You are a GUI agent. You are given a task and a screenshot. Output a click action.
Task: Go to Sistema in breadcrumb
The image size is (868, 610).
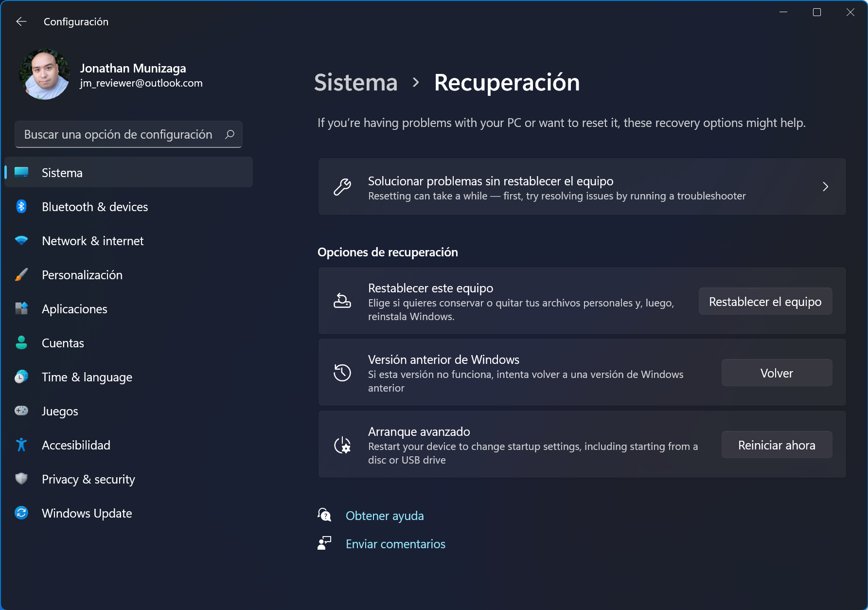(x=355, y=83)
